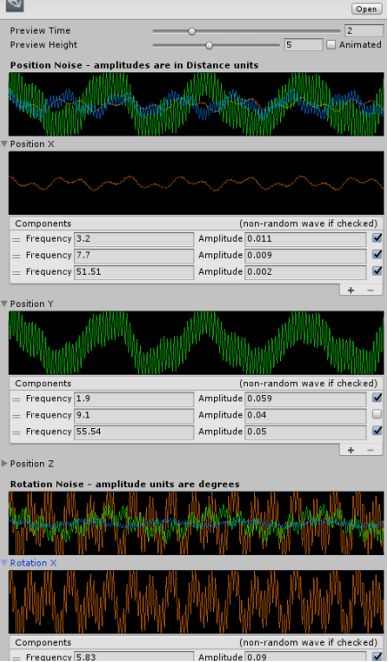Collapse the Position X foldout

(x=5, y=144)
